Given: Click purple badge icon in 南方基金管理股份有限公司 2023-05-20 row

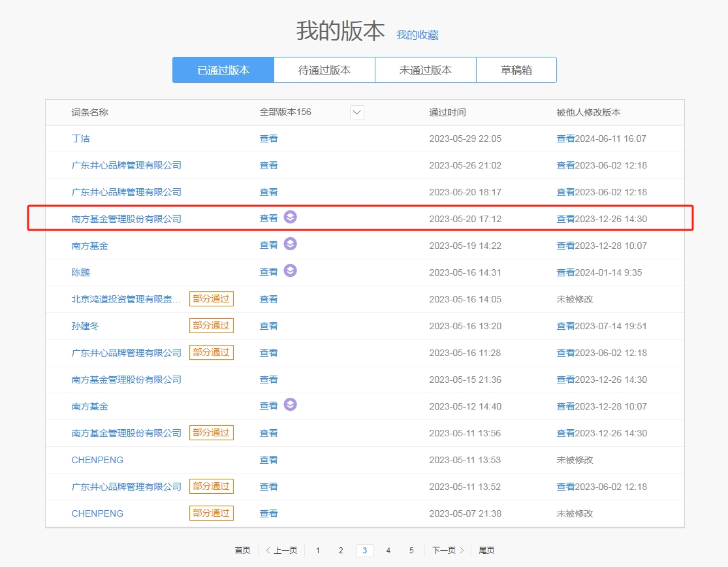Looking at the screenshot, I should (x=290, y=217).
